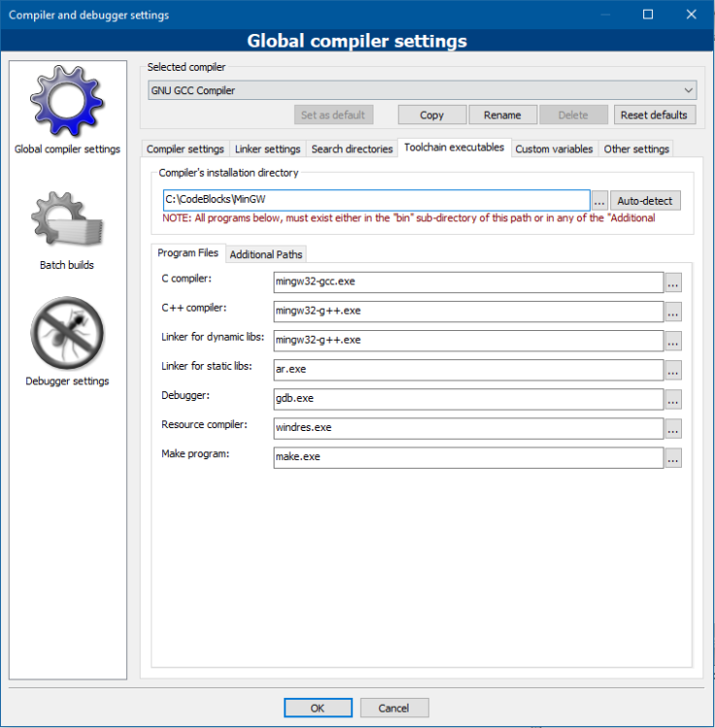715x728 pixels.
Task: Confirm settings with OK button
Action: [317, 709]
